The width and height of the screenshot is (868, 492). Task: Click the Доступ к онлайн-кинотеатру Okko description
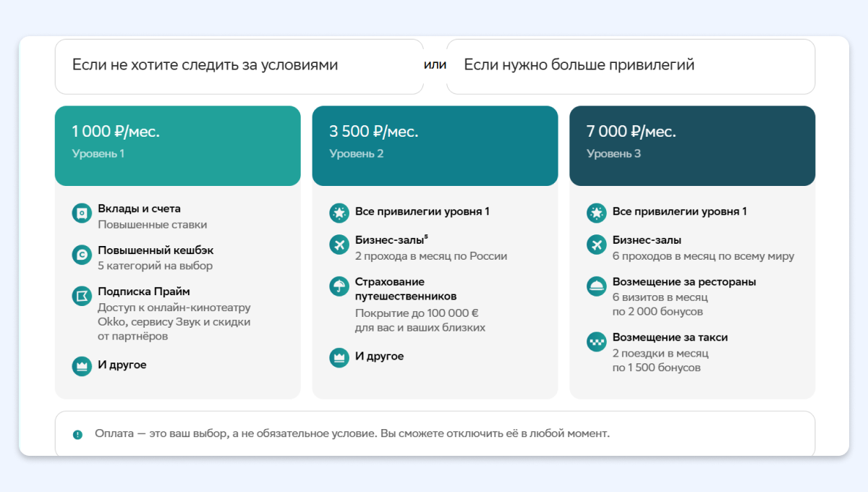click(x=174, y=322)
